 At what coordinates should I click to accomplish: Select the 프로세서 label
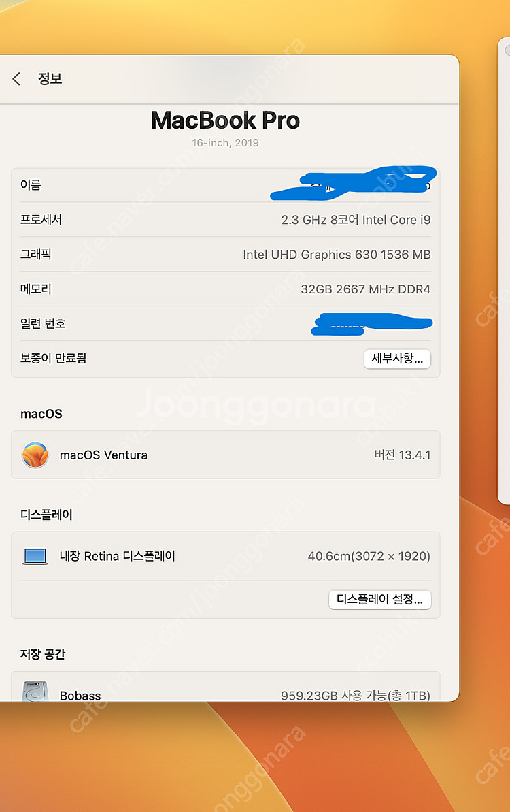tap(41, 220)
